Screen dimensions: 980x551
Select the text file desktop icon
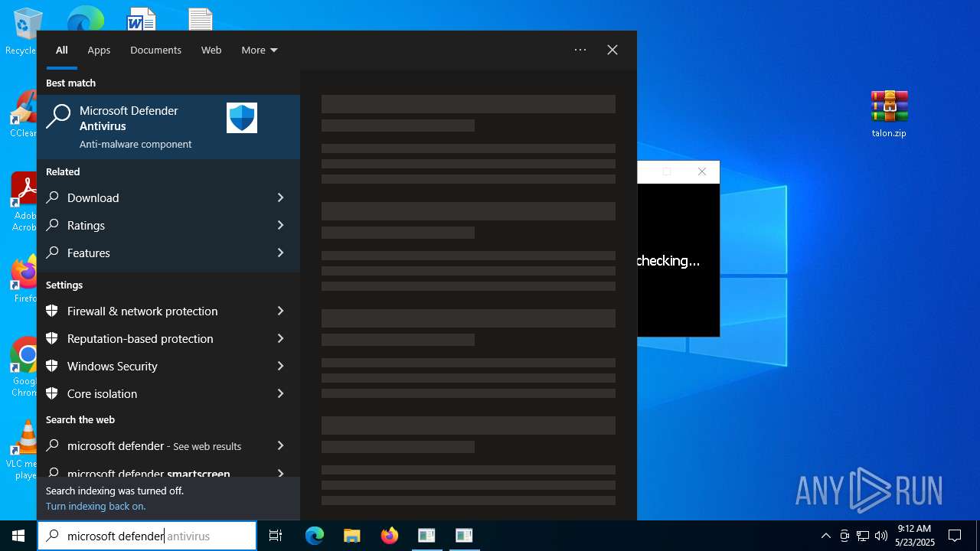[201, 19]
